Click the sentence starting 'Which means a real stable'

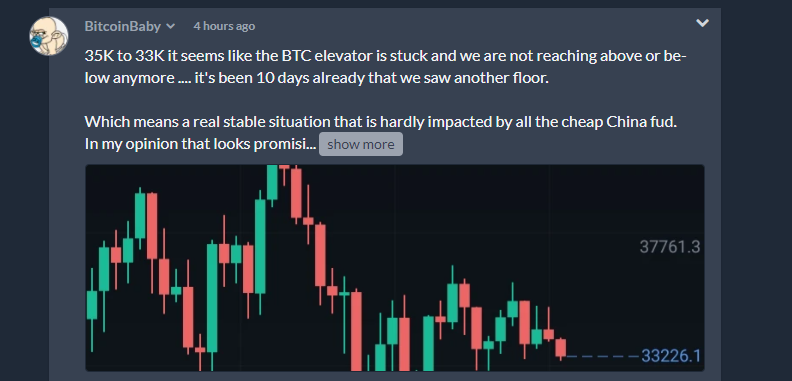point(380,122)
